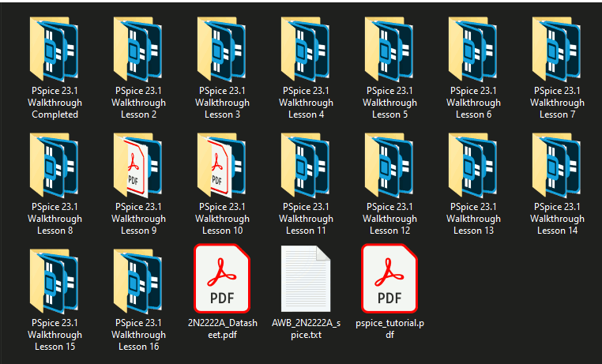This screenshot has width=602, height=364.
Task: Click the 'pspice_tutorial.pdf' file name text
Action: [x=389, y=328]
